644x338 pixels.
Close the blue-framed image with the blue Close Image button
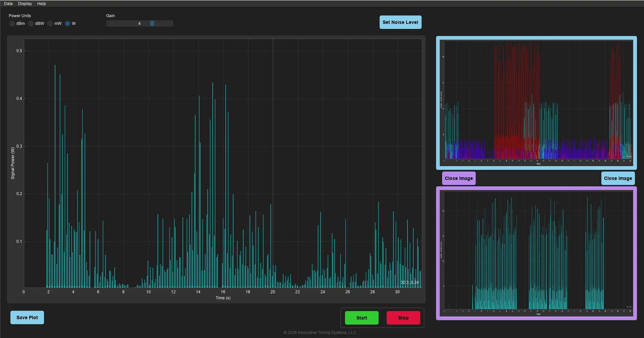pos(618,178)
